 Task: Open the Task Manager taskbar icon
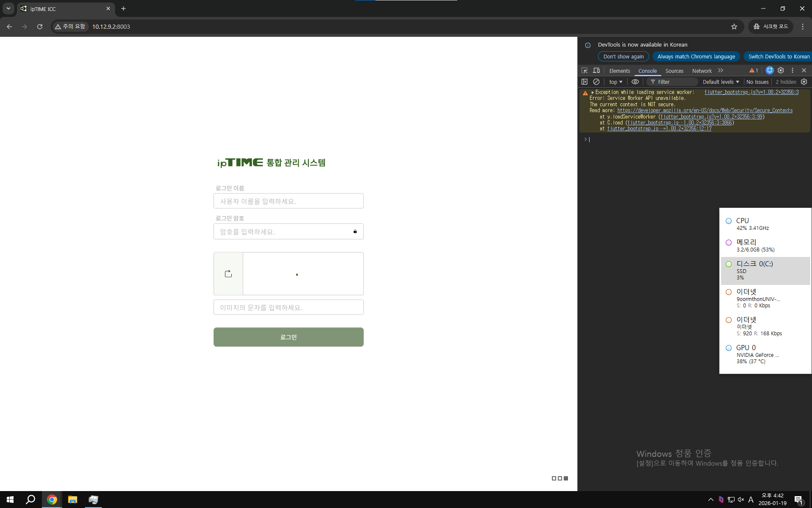(93, 500)
